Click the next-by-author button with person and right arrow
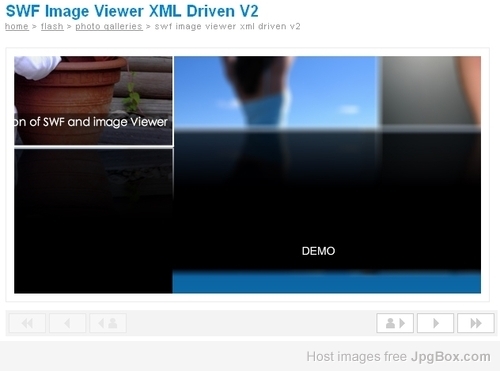The image size is (500, 371). pos(395,323)
